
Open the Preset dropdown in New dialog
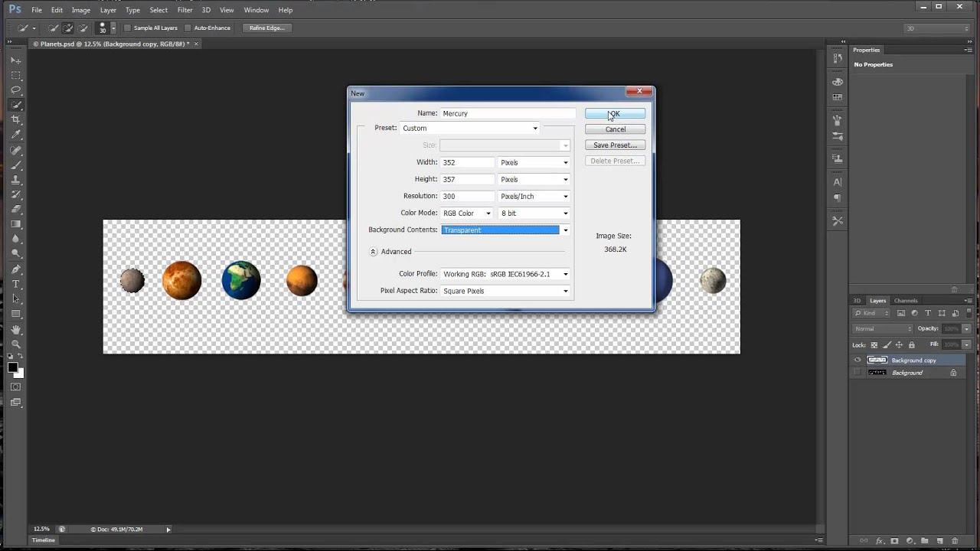tap(470, 129)
